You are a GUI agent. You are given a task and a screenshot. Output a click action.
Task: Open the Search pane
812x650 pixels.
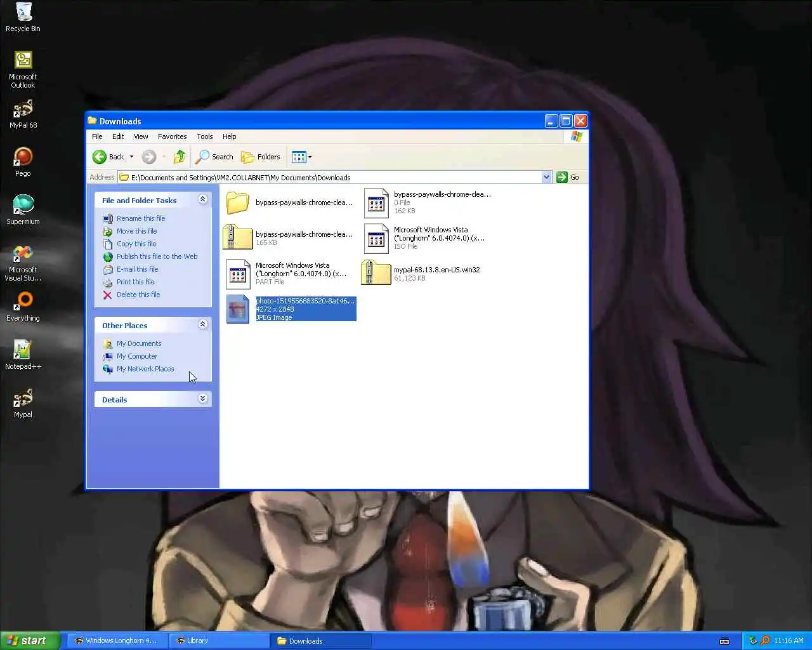coord(214,157)
